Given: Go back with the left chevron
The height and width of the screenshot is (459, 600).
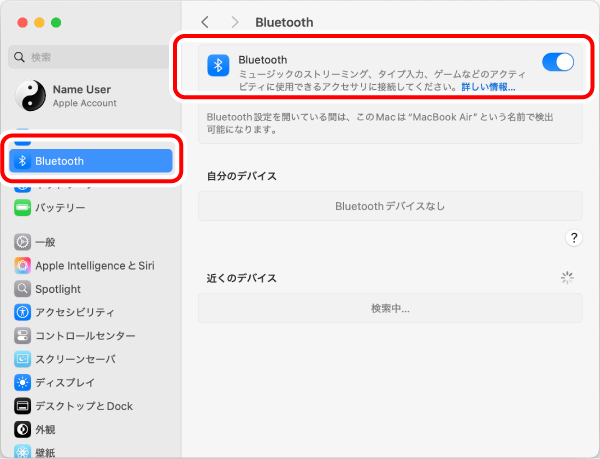Looking at the screenshot, I should [x=205, y=22].
